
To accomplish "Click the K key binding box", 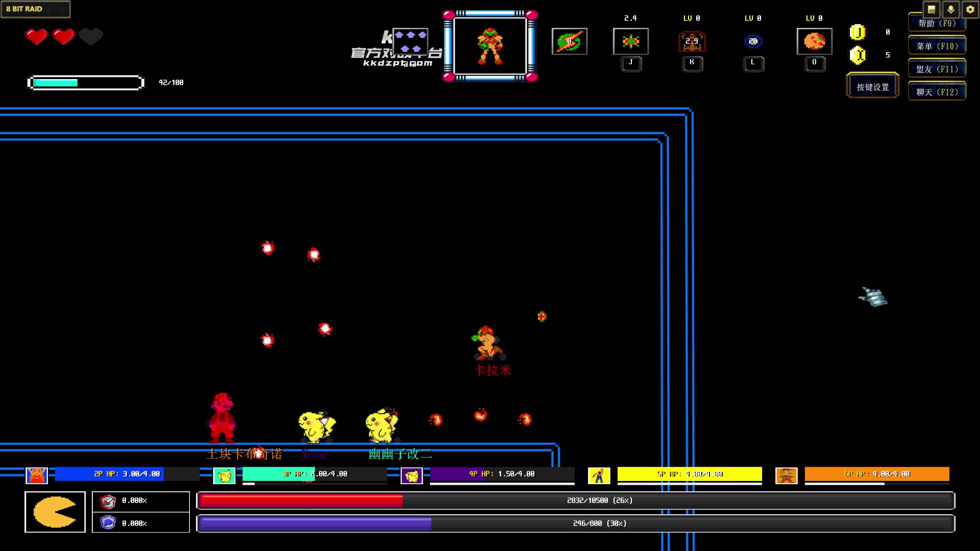I will 692,63.
